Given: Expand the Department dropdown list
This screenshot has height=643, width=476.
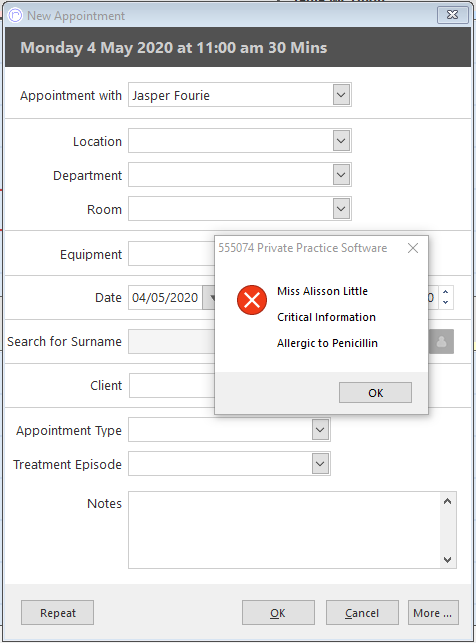Looking at the screenshot, I should [x=341, y=175].
